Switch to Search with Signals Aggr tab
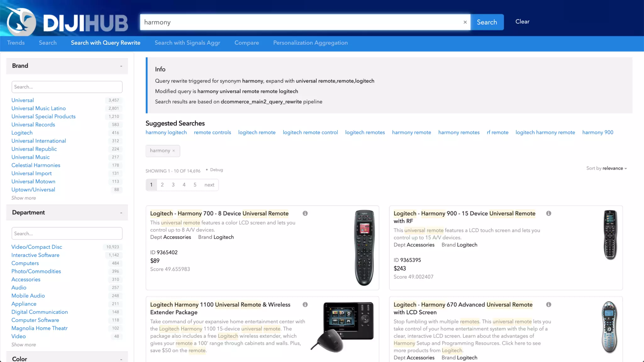The height and width of the screenshot is (362, 644). [187, 43]
